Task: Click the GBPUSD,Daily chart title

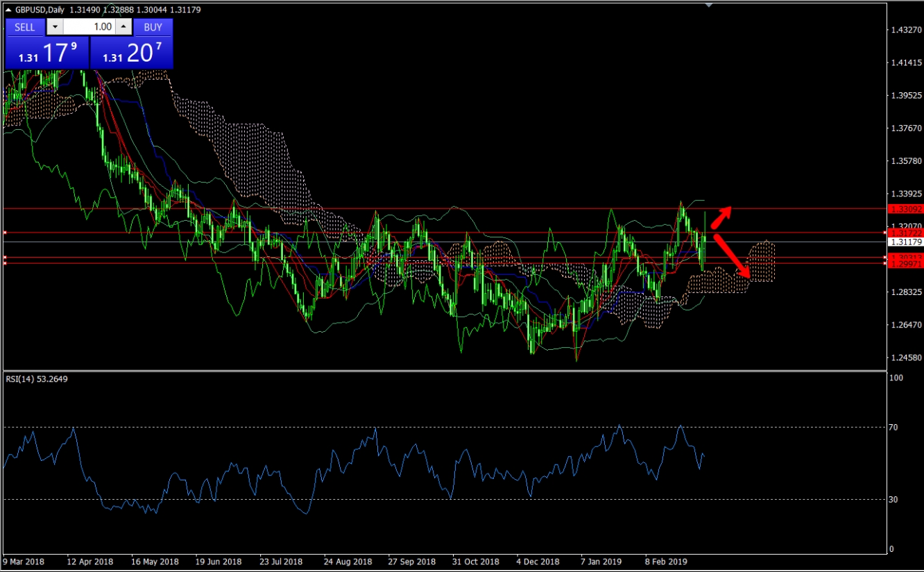Action: (40, 10)
